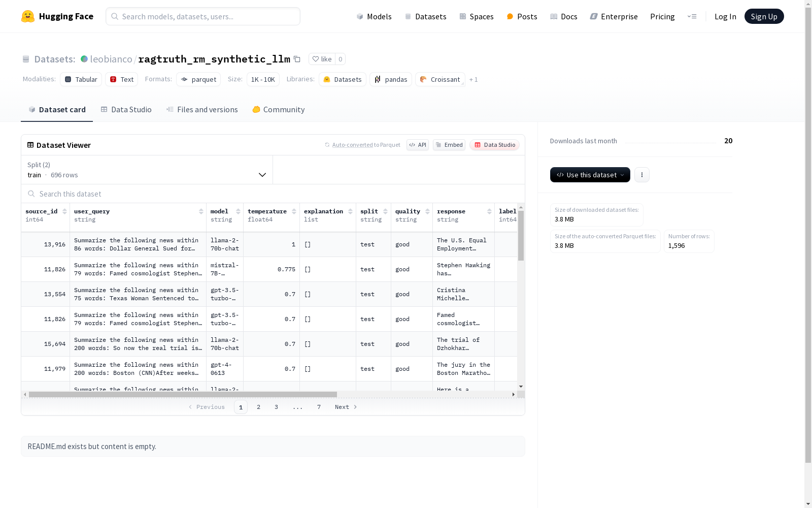Click Previous in table pagination
The image size is (812, 508).
pos(207,407)
